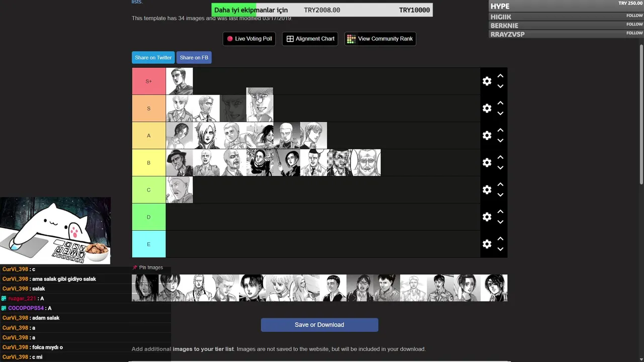The height and width of the screenshot is (362, 644).
Task: Click the Live Voting Poll button
Action: pyautogui.click(x=249, y=39)
